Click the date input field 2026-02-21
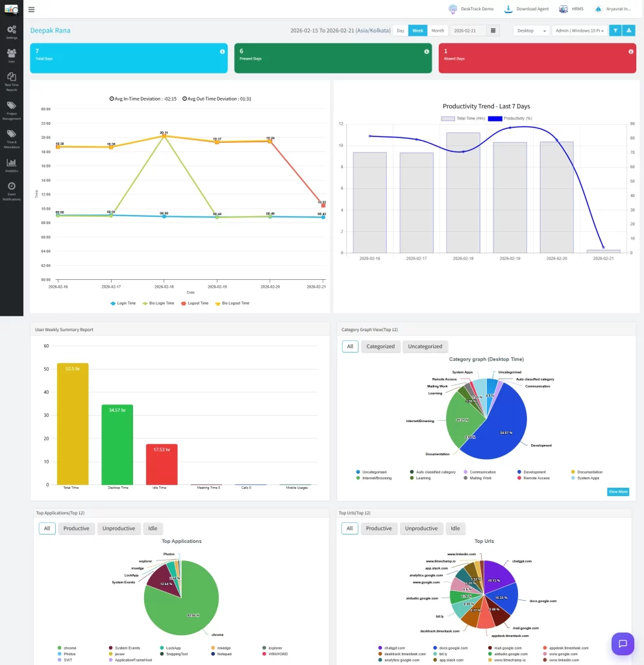Image resolution: width=644 pixels, height=665 pixels. click(x=468, y=31)
